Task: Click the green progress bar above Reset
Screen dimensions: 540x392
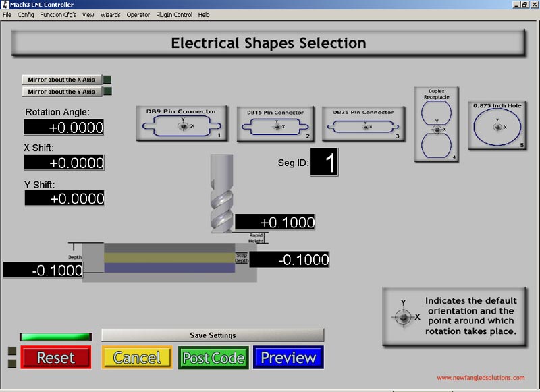Action: pyautogui.click(x=56, y=337)
